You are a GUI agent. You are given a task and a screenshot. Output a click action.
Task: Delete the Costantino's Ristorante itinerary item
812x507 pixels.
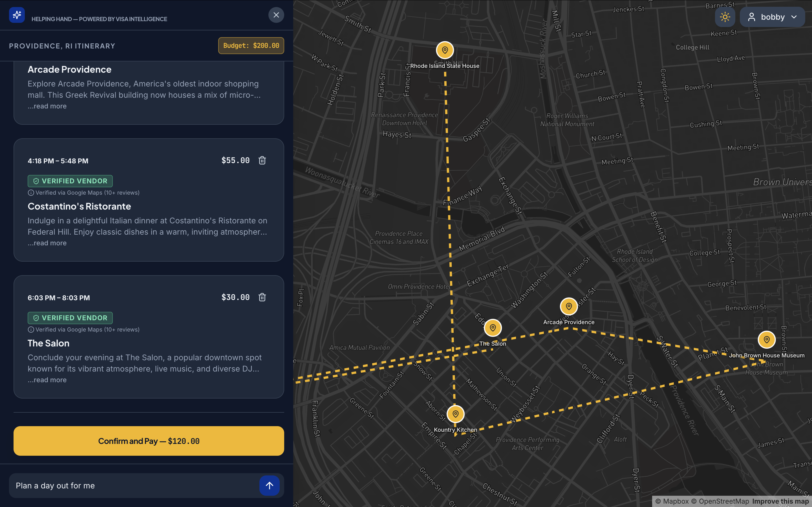262,160
